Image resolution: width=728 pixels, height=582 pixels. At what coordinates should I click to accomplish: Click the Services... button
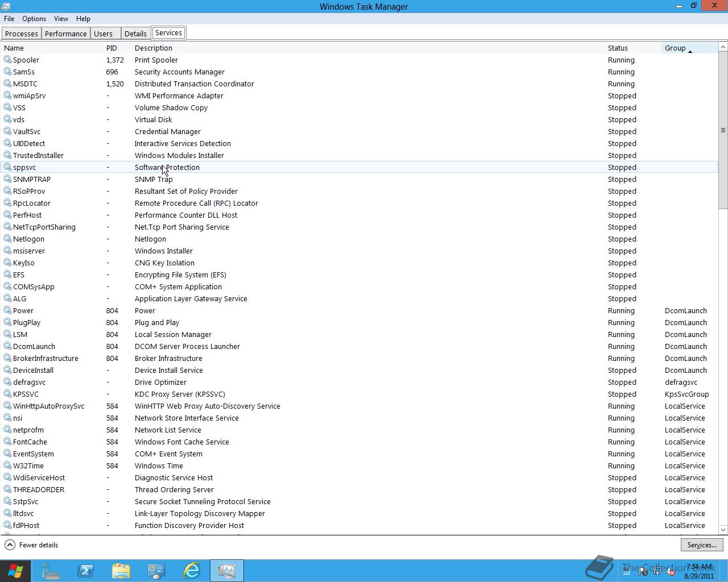(x=702, y=545)
